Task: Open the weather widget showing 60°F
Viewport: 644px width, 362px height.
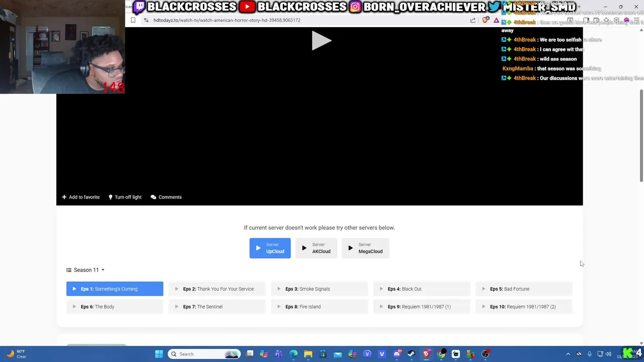Action: point(16,354)
